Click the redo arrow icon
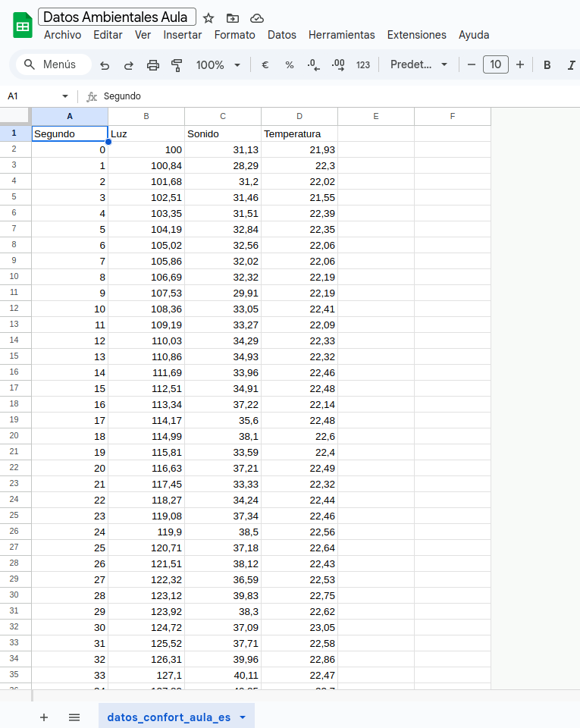Screen dimensions: 580x728 (x=129, y=65)
